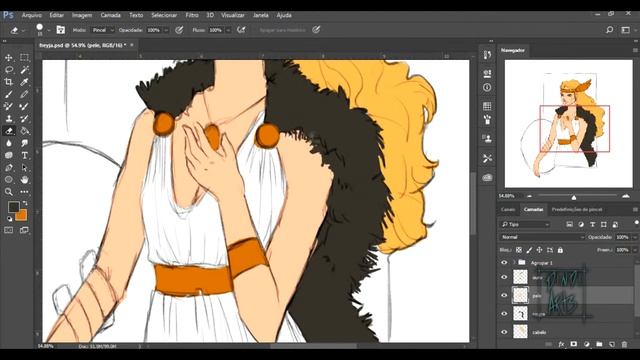
Task: Toggle Quick Mask mode
Action: (x=9, y=230)
